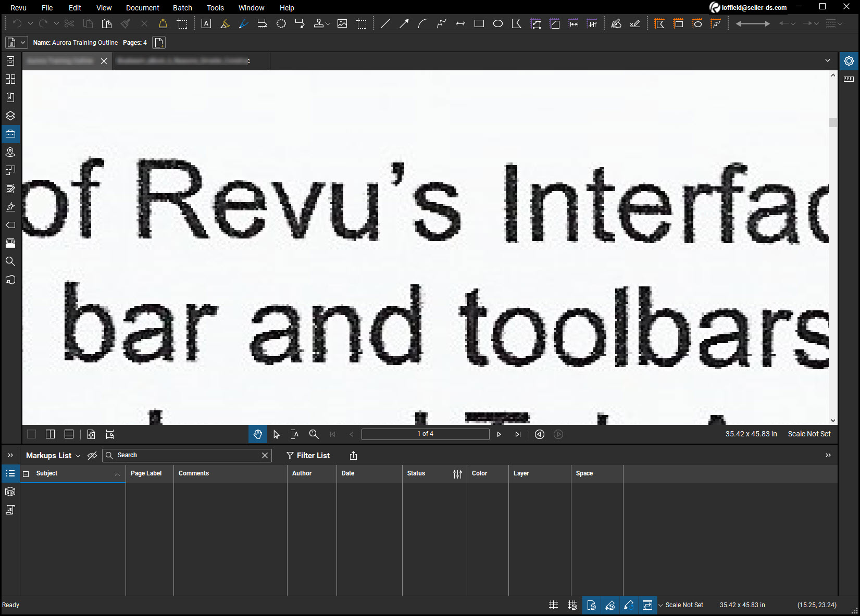Open the Redo history dropdown

56,23
